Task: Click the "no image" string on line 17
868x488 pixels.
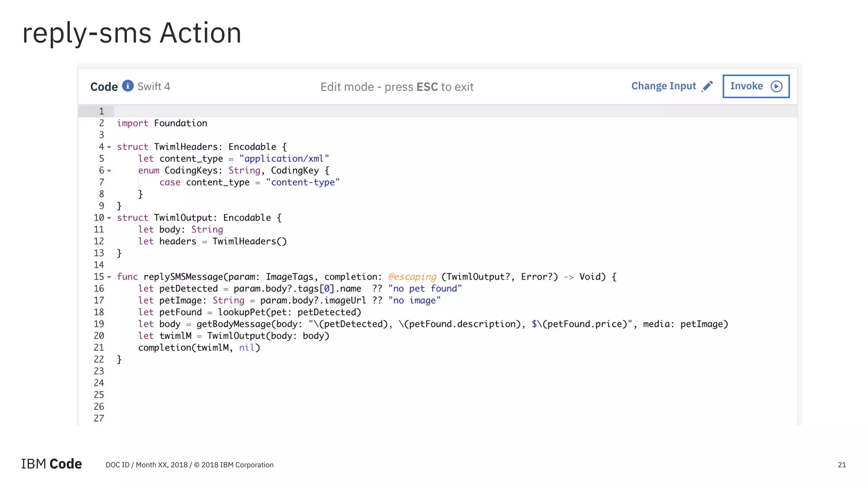Action: 414,301
